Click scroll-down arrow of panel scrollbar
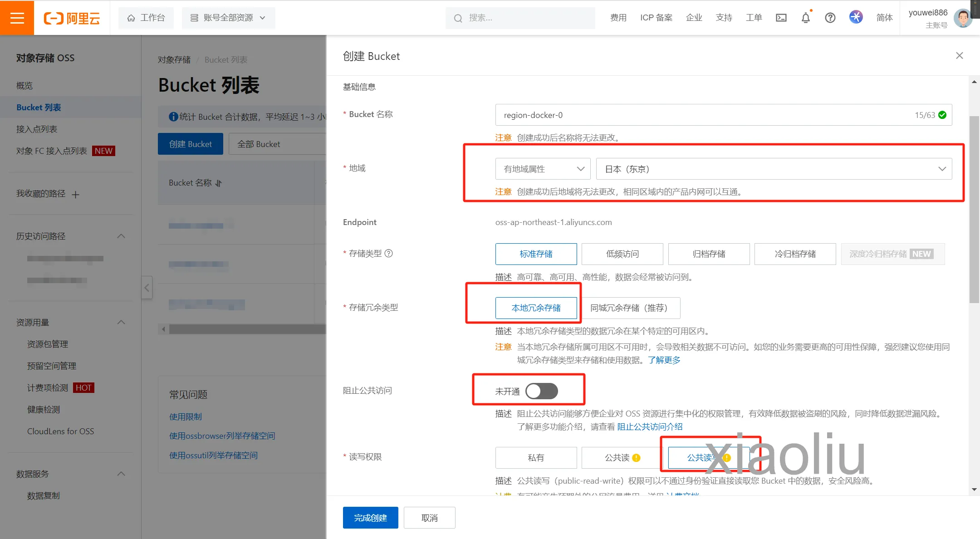Image resolution: width=980 pixels, height=539 pixels. point(974,490)
